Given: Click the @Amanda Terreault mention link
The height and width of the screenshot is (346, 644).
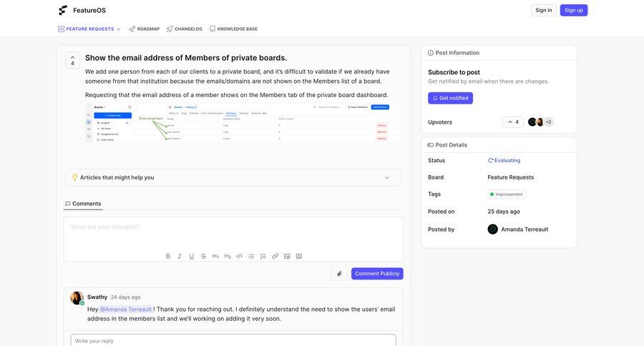Looking at the screenshot, I should pos(126,310).
